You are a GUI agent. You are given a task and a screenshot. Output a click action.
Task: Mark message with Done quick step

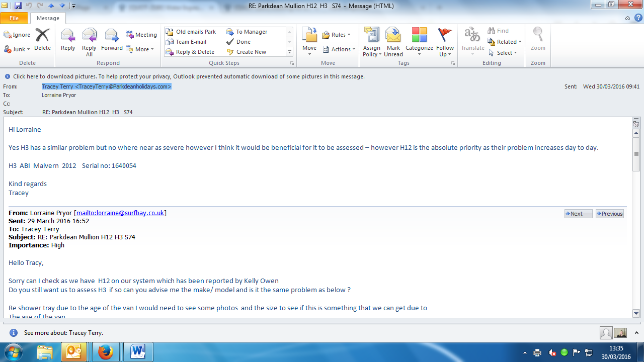(239, 42)
